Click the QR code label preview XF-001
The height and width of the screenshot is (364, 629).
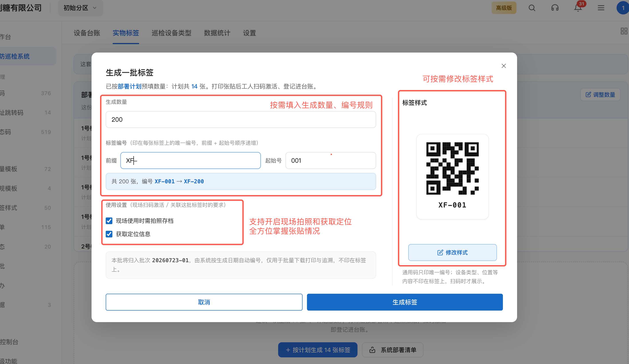[453, 177]
